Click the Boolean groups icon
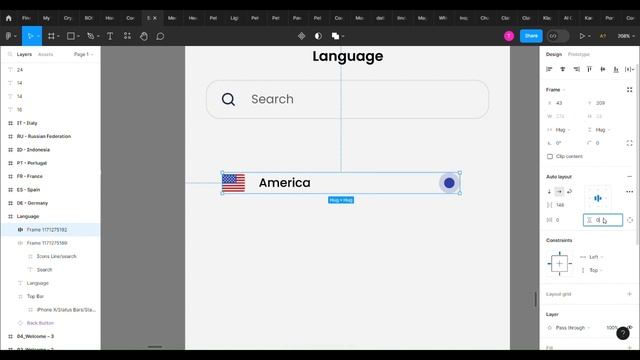This screenshot has width=640, height=360. (335, 36)
